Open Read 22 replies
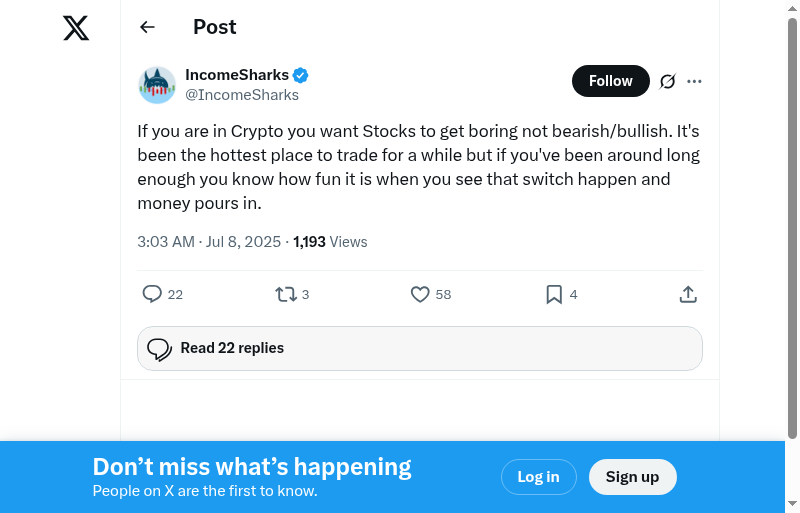The image size is (800, 513). point(420,348)
